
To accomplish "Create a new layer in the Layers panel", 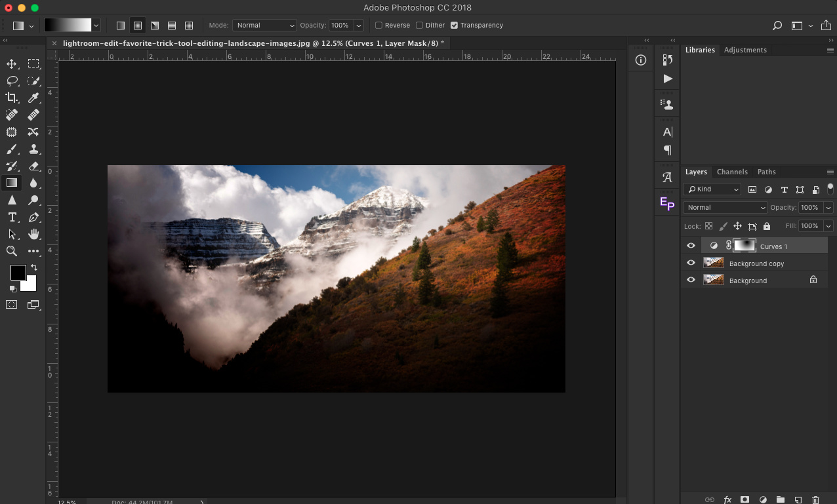I will tap(798, 499).
